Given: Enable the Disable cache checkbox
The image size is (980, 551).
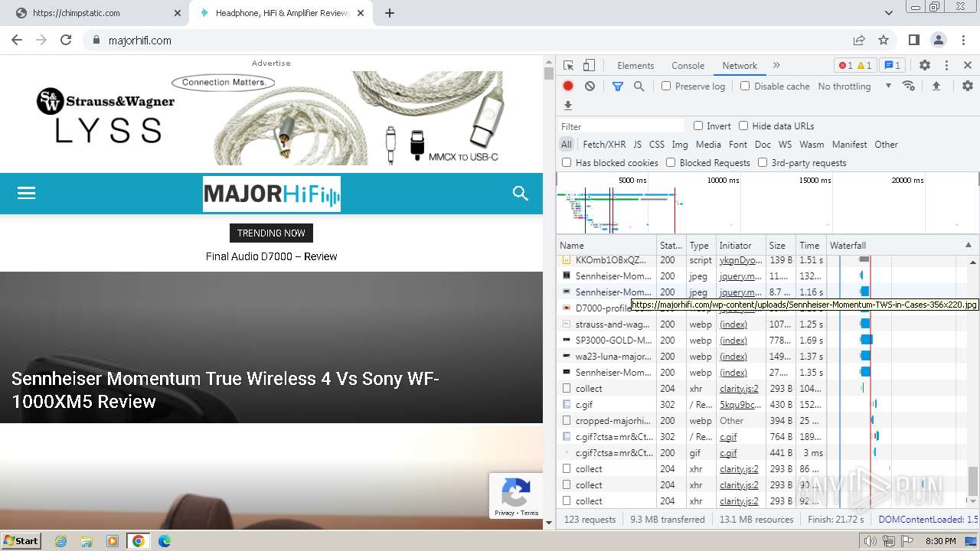Looking at the screenshot, I should tap(745, 86).
